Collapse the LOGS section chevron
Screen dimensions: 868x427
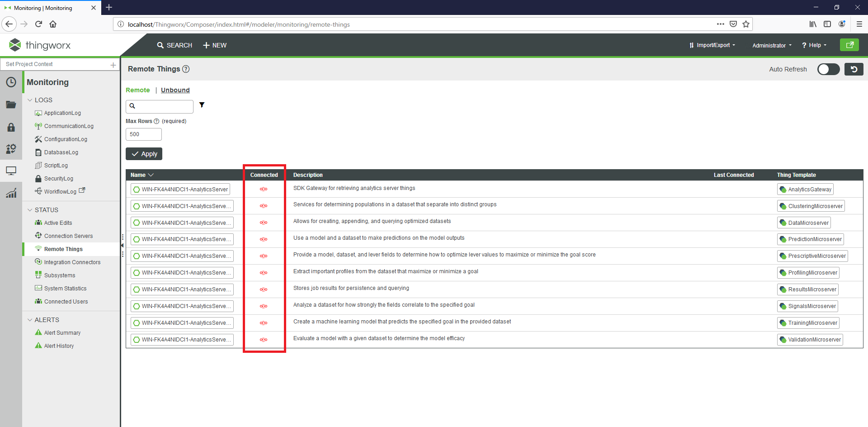tap(30, 100)
